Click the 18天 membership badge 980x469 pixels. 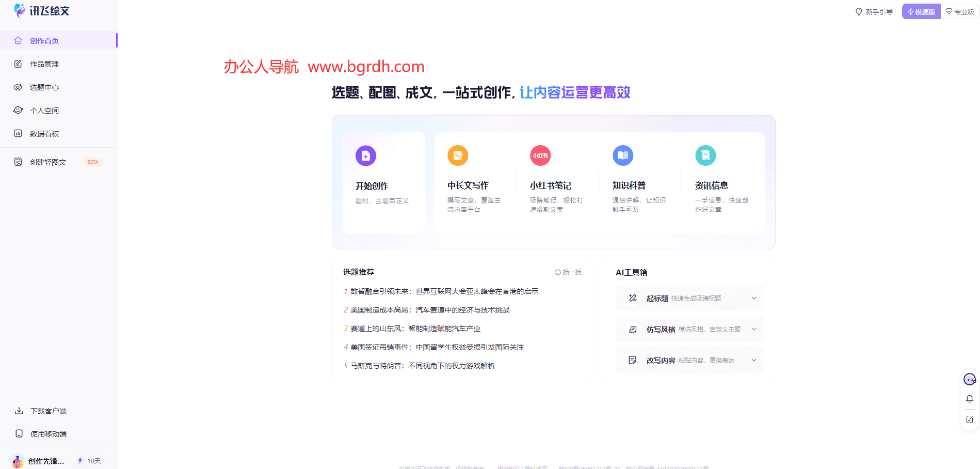(89, 461)
